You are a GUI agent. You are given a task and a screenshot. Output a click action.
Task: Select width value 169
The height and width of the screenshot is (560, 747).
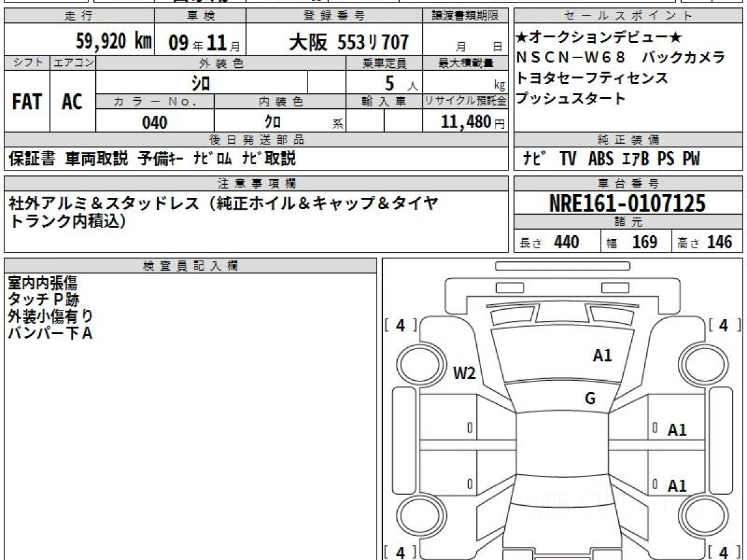pos(644,242)
